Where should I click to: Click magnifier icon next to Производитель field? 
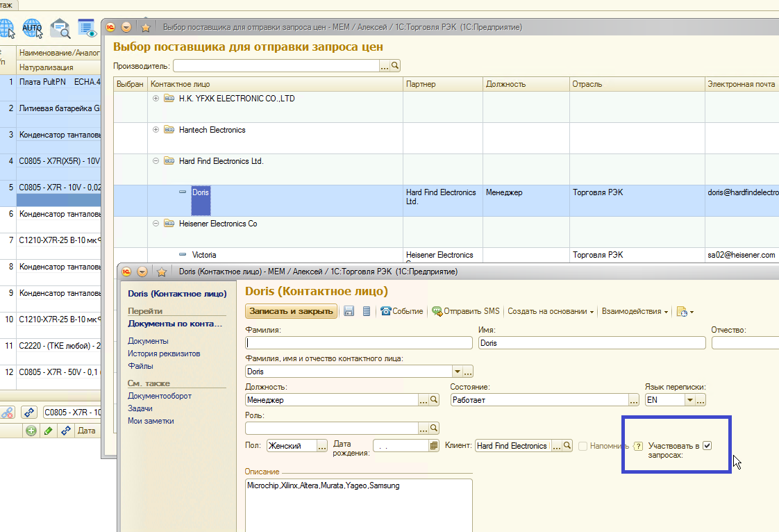(x=396, y=66)
